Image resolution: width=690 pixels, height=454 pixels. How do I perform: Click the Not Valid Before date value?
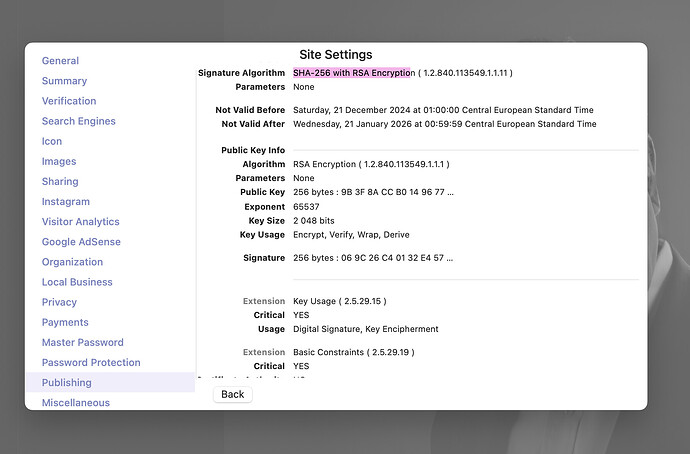pyautogui.click(x=443, y=110)
